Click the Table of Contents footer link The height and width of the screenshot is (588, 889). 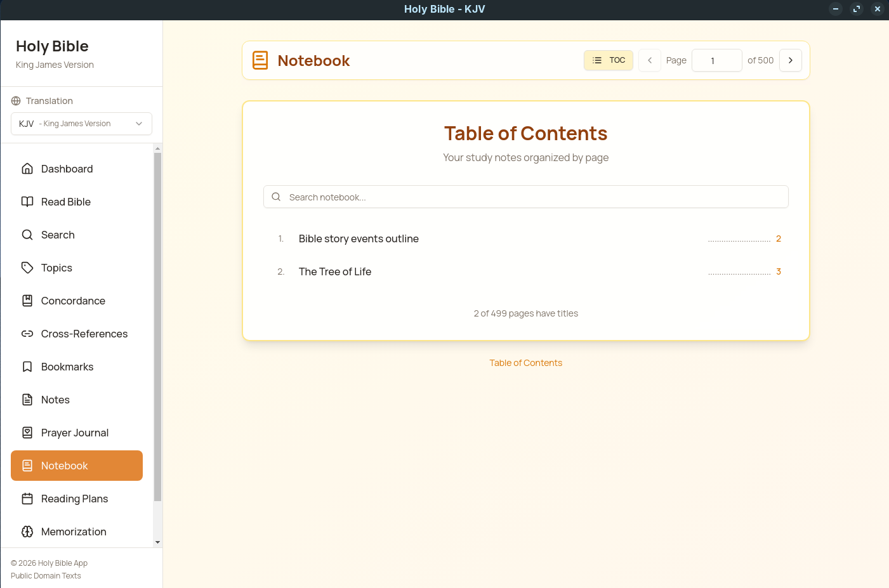[x=526, y=363]
